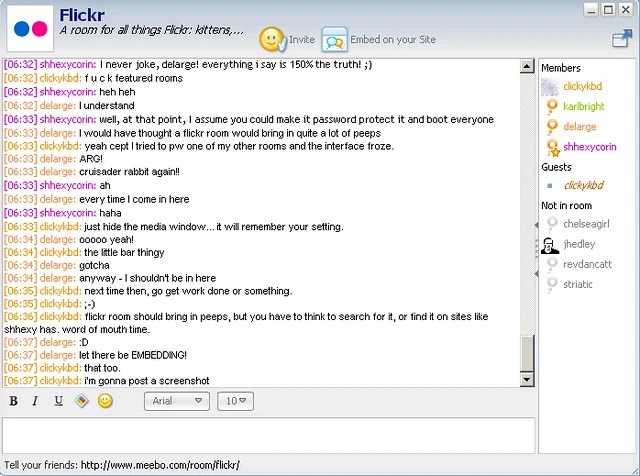Open the emoticon smiley picker

[105, 401]
